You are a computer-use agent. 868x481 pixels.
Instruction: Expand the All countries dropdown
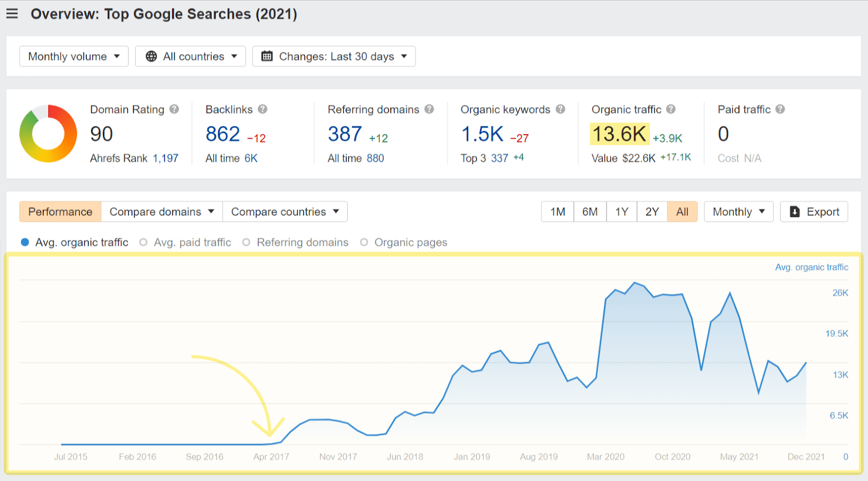[190, 56]
